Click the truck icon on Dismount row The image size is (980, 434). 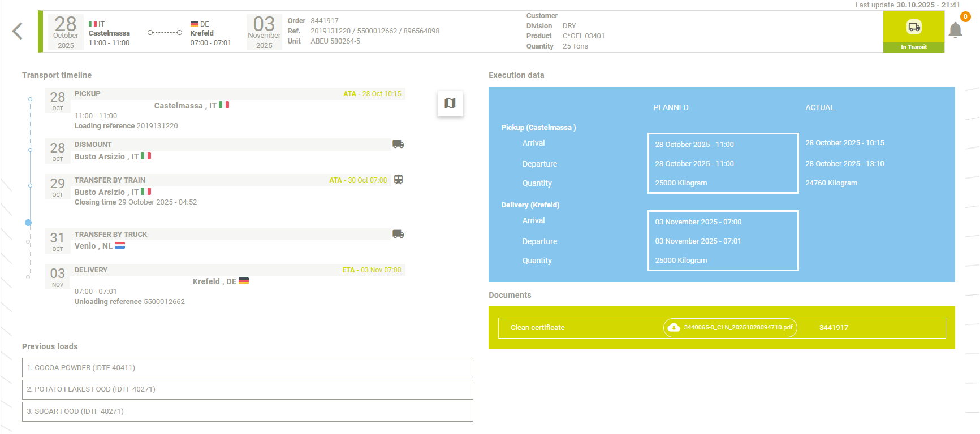click(398, 144)
